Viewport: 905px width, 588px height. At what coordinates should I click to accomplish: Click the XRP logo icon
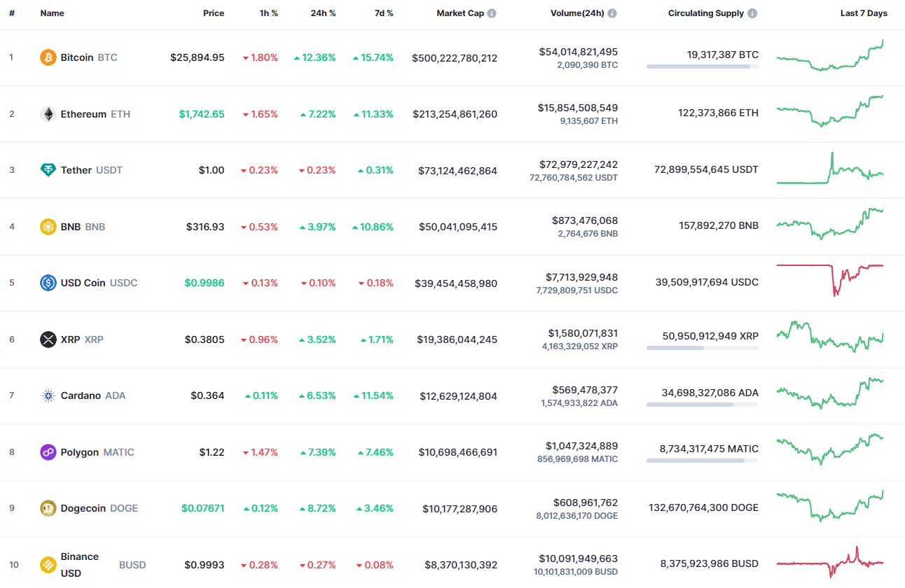[47, 339]
